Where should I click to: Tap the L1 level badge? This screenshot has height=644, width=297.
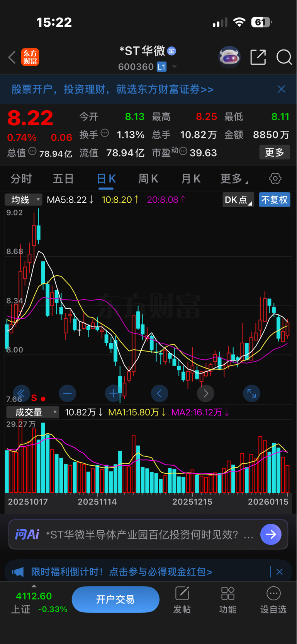point(161,67)
